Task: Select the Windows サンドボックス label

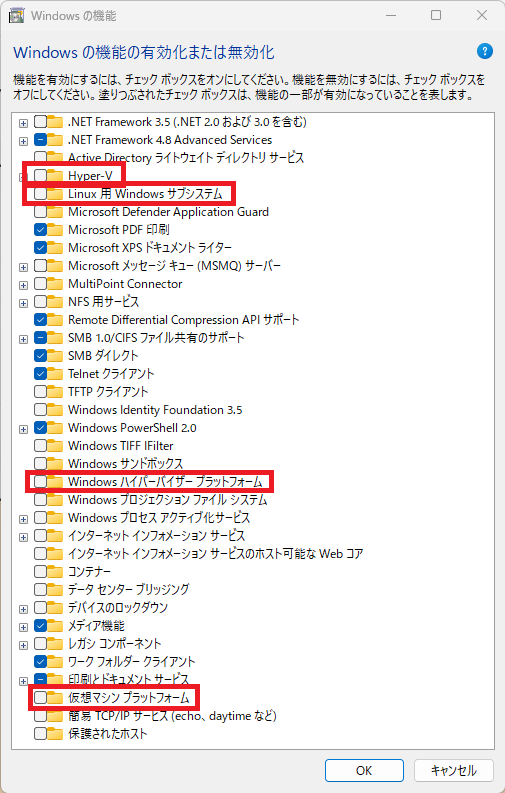Action: [125, 463]
